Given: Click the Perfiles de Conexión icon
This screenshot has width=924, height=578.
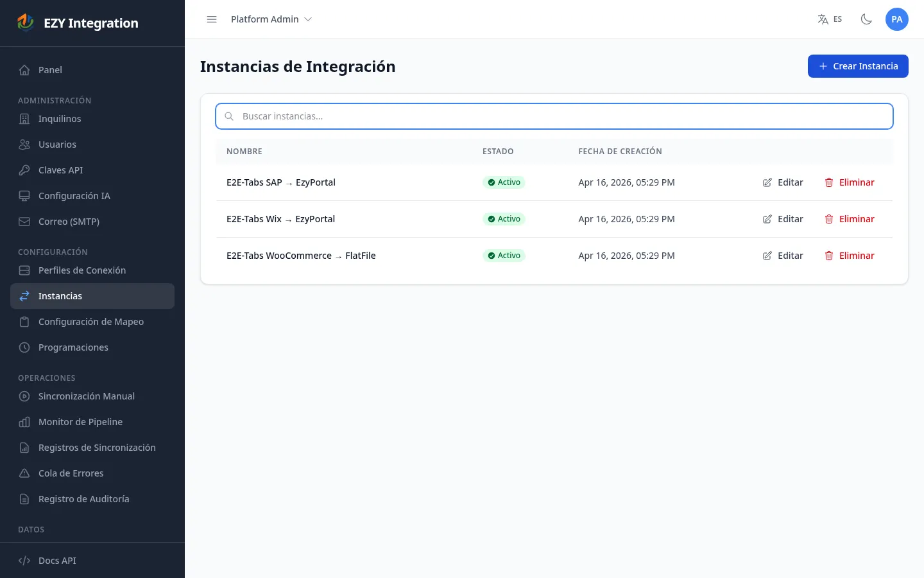Looking at the screenshot, I should [24, 270].
